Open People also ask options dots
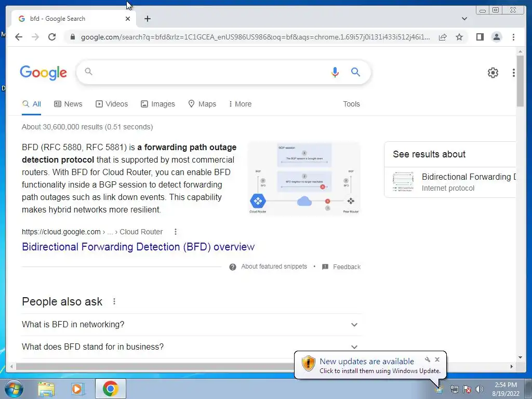This screenshot has height=399, width=532. 114,301
